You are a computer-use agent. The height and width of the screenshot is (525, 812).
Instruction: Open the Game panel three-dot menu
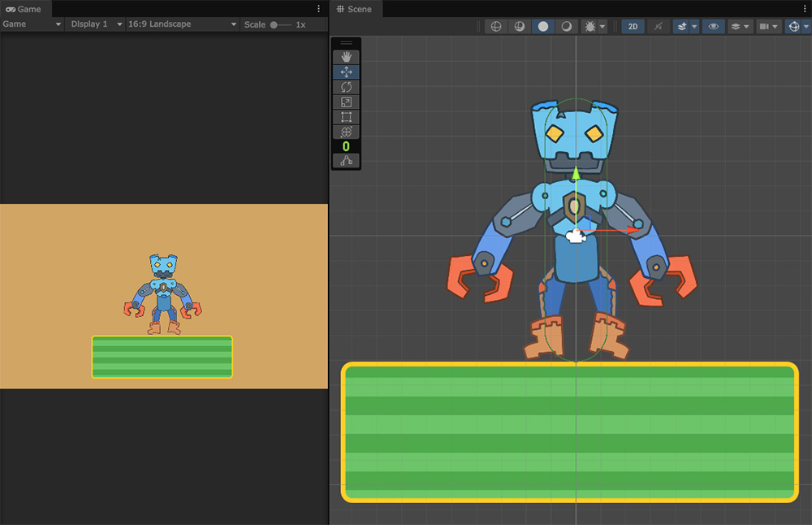point(318,9)
